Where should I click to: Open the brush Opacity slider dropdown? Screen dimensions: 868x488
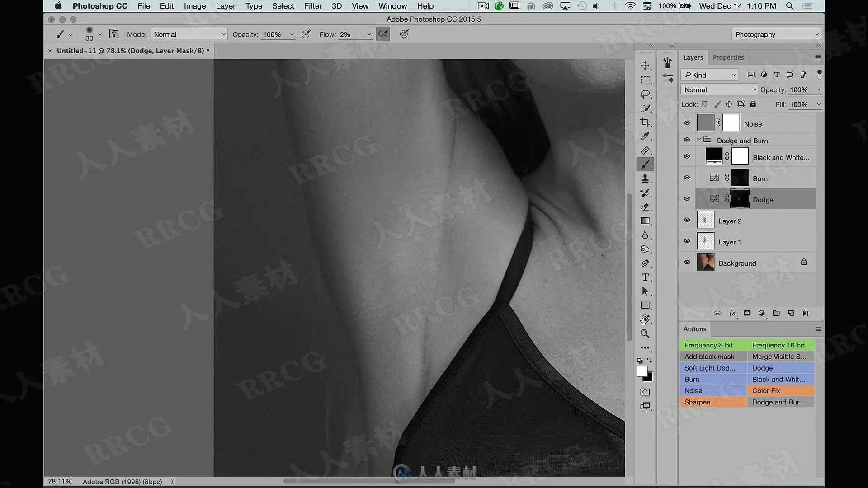(x=292, y=34)
